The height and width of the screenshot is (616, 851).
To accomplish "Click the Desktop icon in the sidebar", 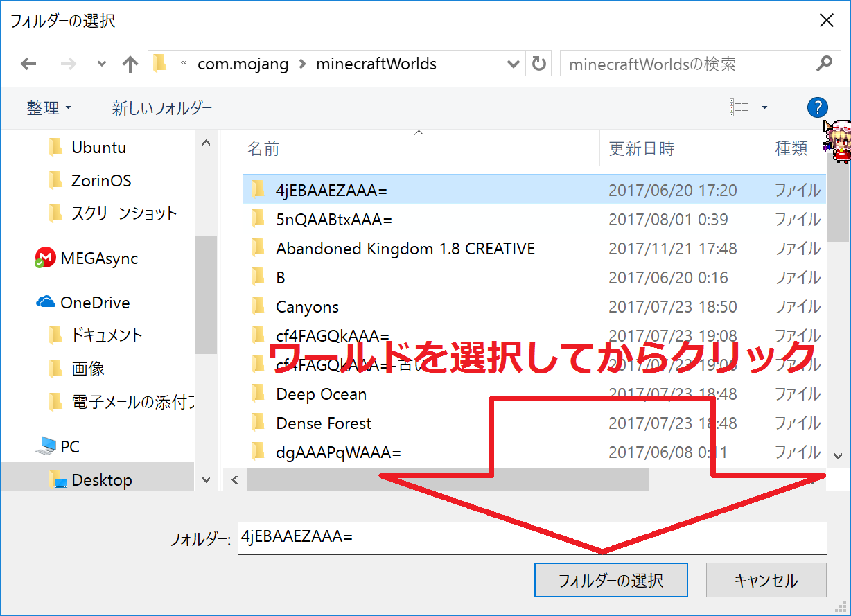I will (x=58, y=480).
